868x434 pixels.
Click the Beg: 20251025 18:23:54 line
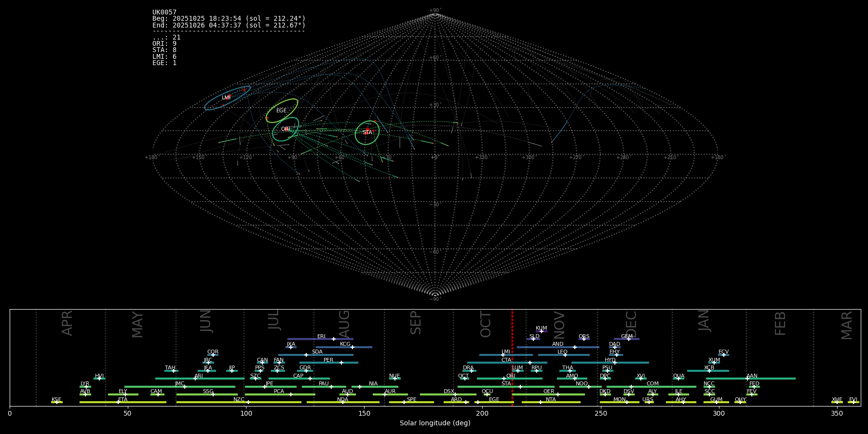229,19
